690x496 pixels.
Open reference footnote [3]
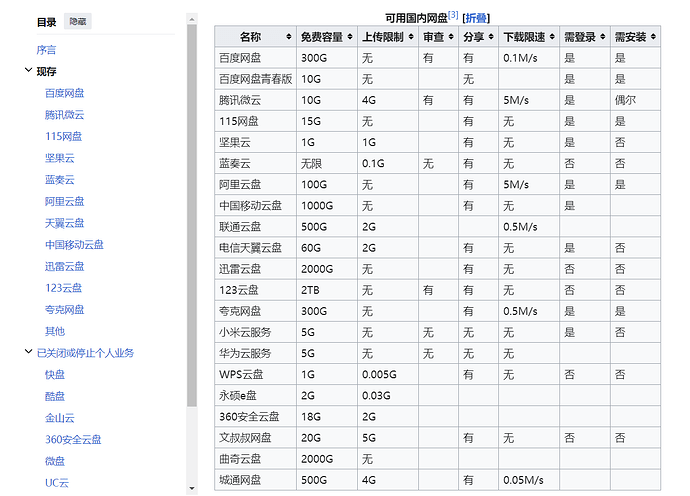pyautogui.click(x=453, y=15)
